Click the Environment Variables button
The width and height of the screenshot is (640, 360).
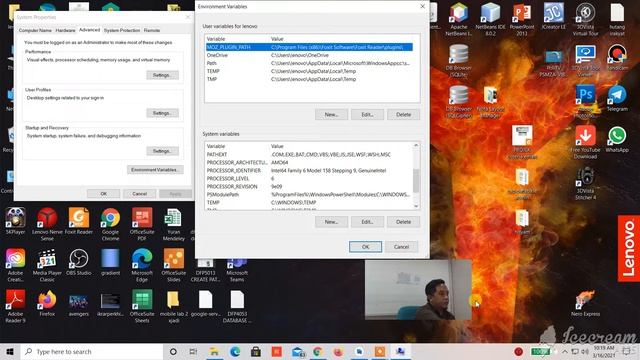point(155,169)
